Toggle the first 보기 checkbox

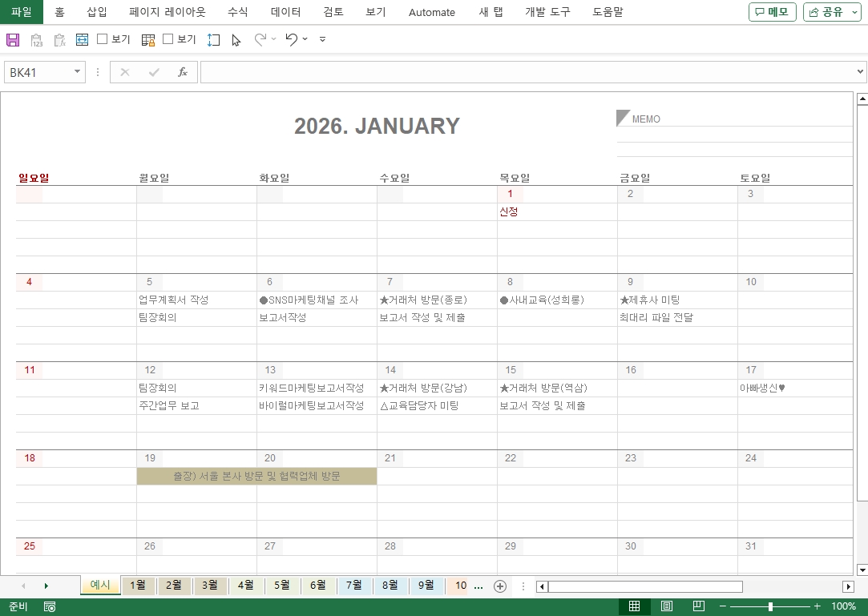(103, 39)
